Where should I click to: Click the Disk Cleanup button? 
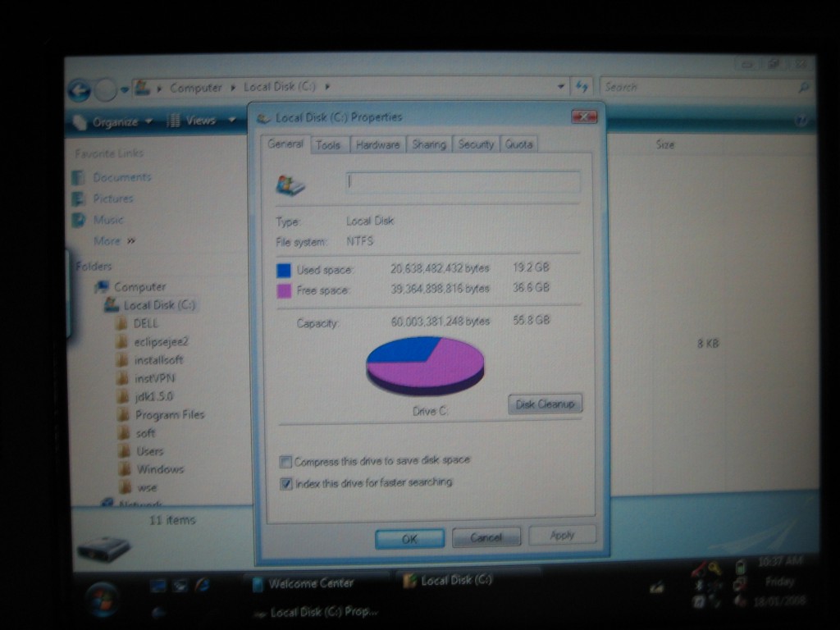545,404
